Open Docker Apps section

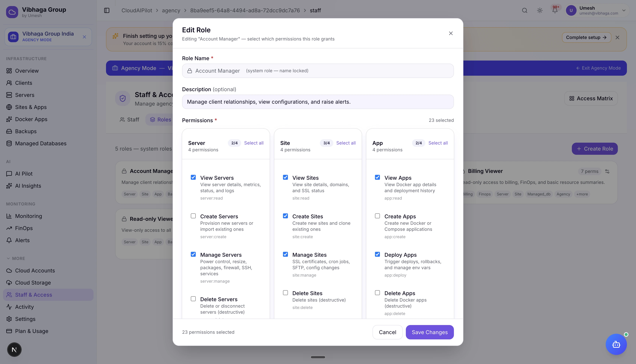tap(48, 119)
